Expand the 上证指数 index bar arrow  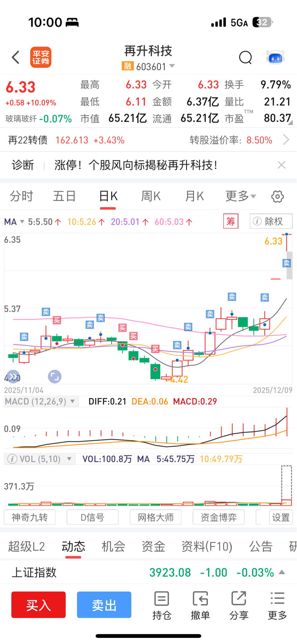282,572
